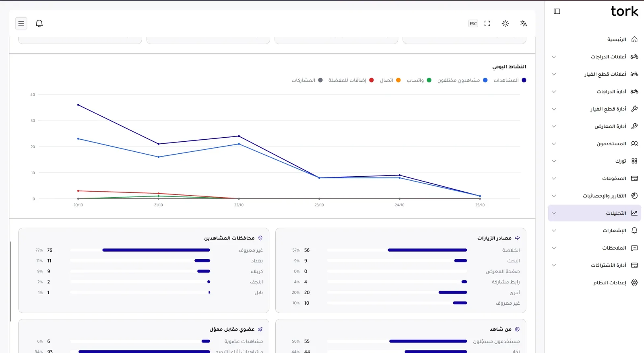Click wrench icon of أدارة قطع الغيار
Viewport: 644px width, 353px height.
tap(634, 109)
